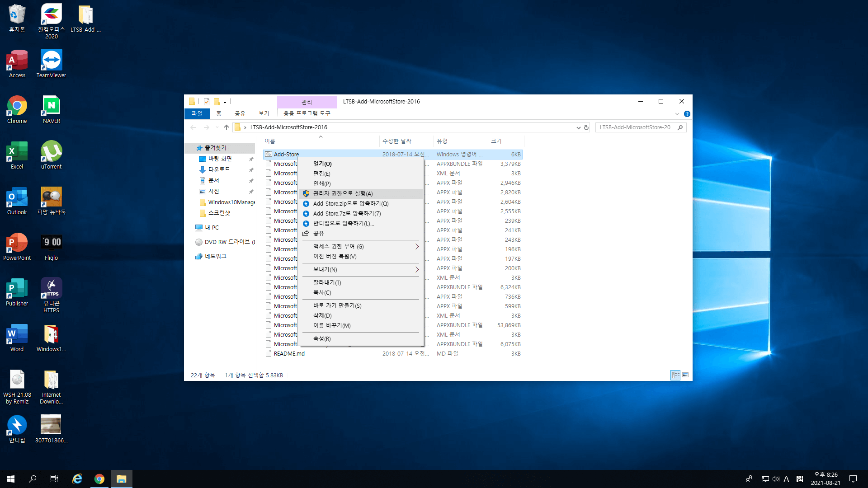Open Chrome desktop shortcut
Viewport: 868px width, 488px height.
click(x=17, y=109)
